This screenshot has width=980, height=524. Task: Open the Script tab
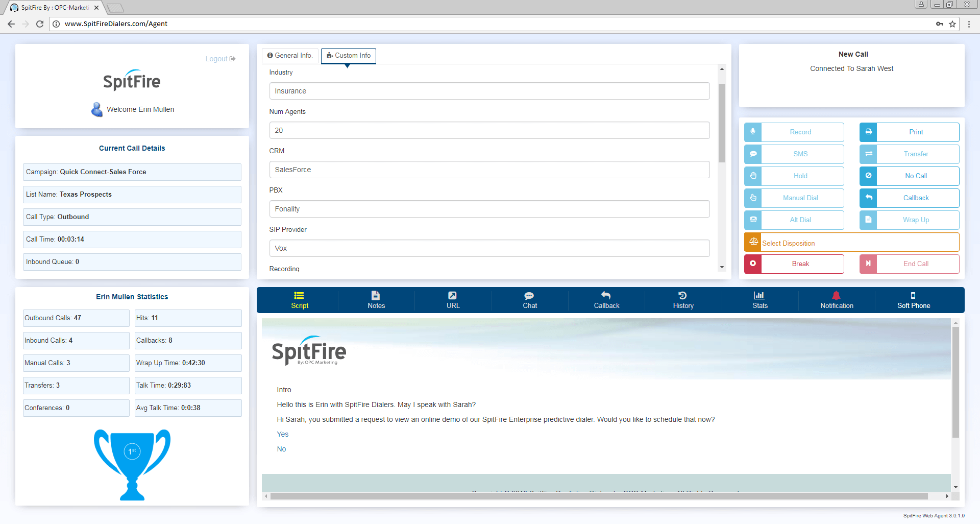coord(300,300)
